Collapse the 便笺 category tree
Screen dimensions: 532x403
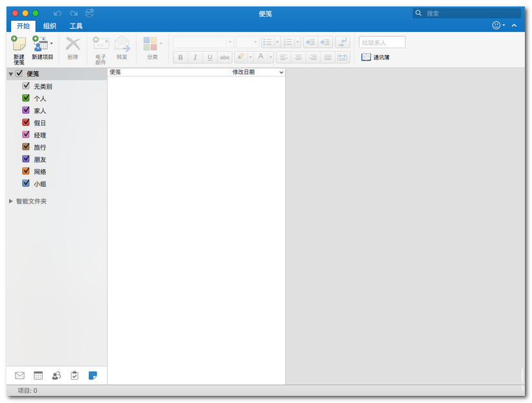point(11,74)
